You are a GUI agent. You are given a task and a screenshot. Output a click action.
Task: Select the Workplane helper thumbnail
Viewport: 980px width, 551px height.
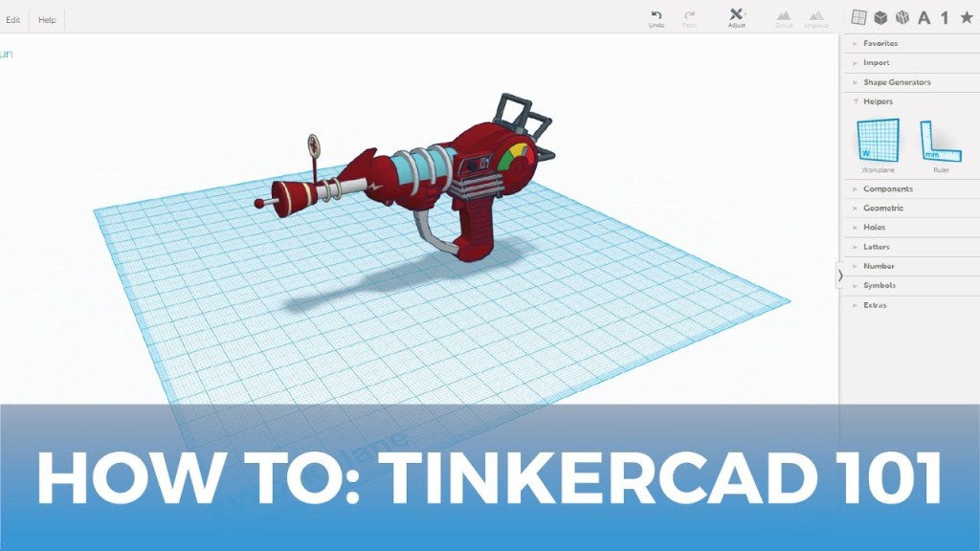tap(878, 141)
